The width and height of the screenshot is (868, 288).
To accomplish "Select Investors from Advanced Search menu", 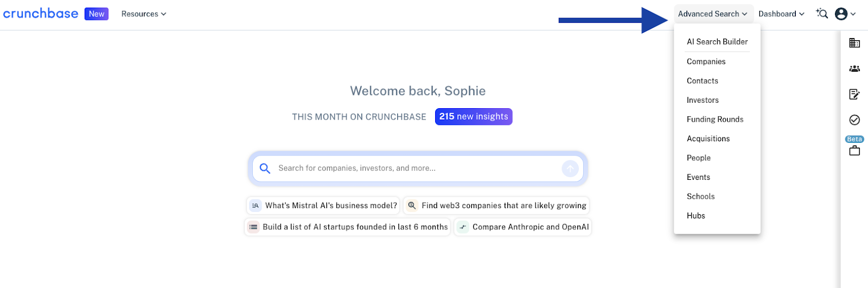I will tap(703, 100).
